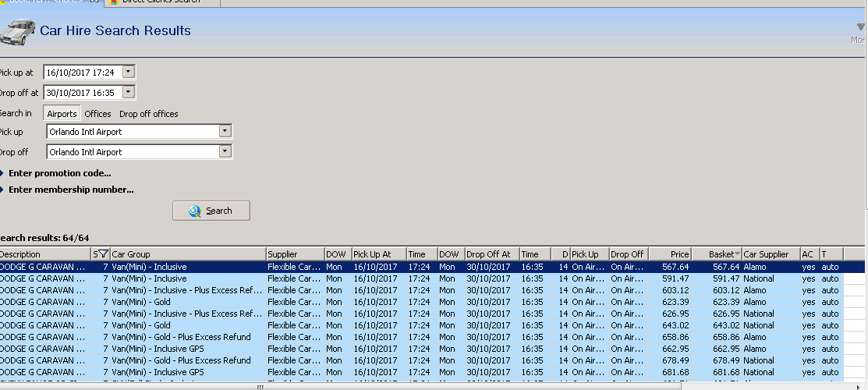Click the Search button
The width and height of the screenshot is (868, 390).
(211, 211)
